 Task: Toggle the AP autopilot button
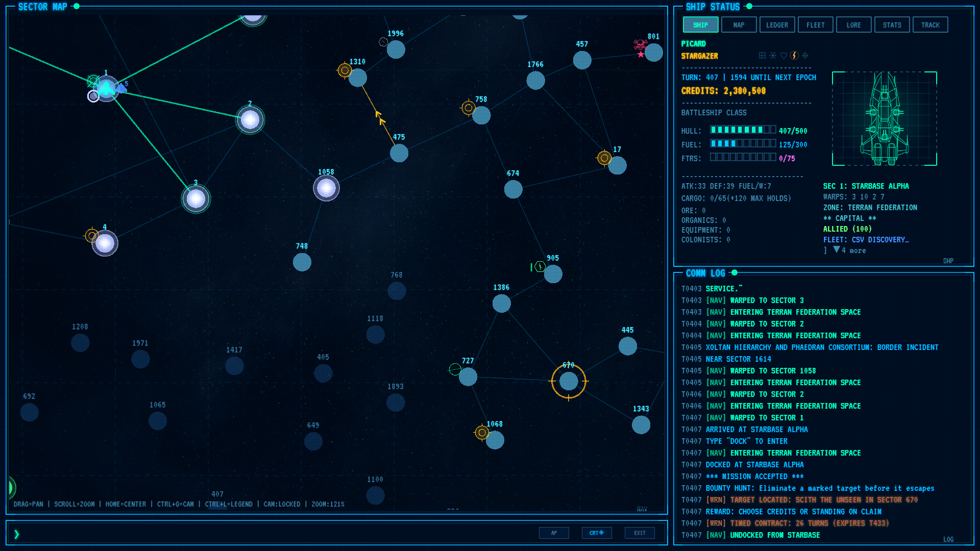[554, 533]
